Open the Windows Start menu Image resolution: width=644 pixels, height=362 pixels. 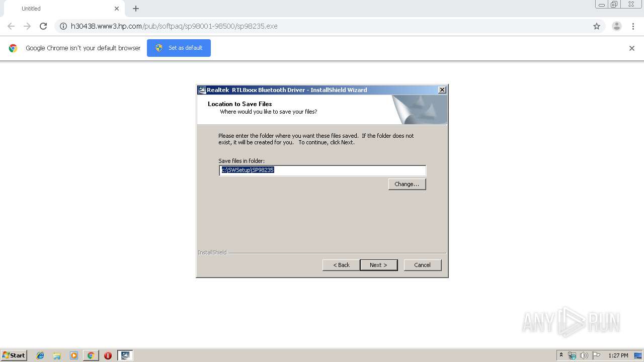[14, 355]
